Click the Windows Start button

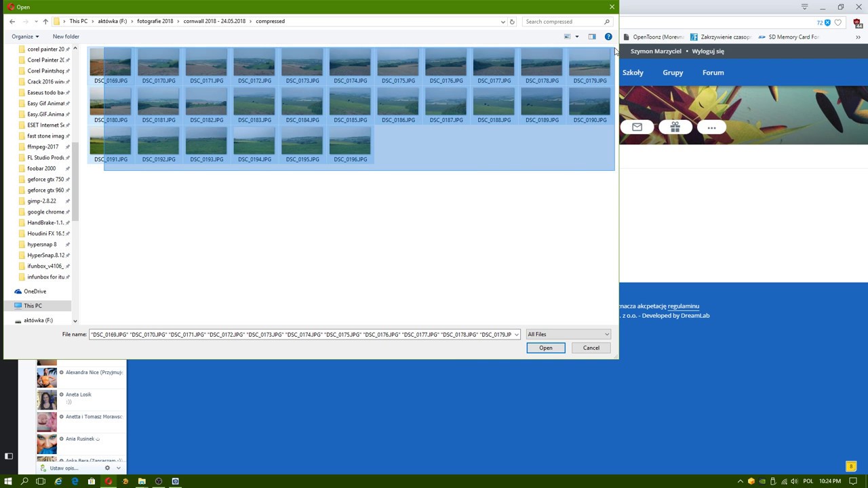click(x=8, y=481)
